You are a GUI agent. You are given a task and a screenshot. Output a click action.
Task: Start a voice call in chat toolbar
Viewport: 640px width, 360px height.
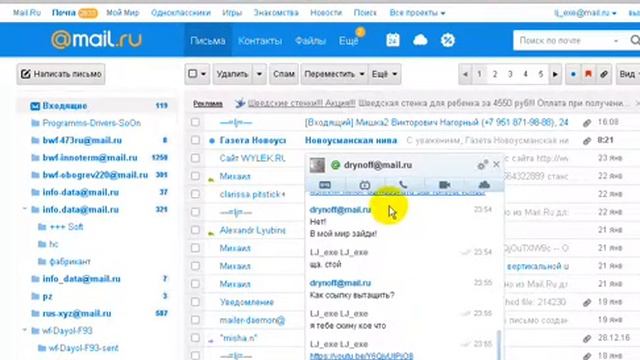403,185
